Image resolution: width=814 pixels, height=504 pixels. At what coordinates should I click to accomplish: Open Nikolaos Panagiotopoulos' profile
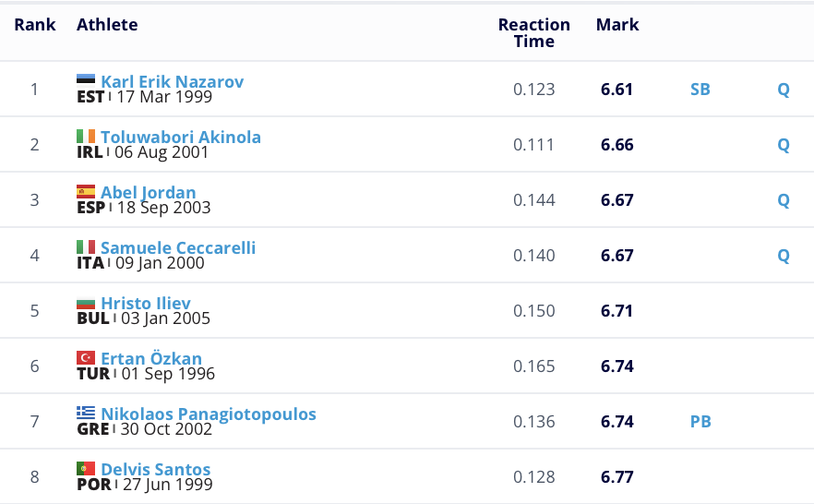pyautogui.click(x=208, y=414)
